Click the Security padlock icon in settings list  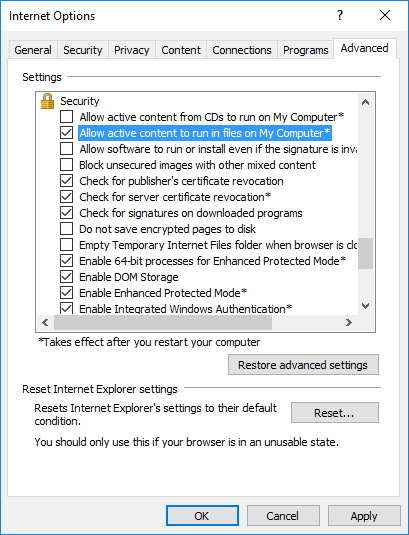click(47, 101)
